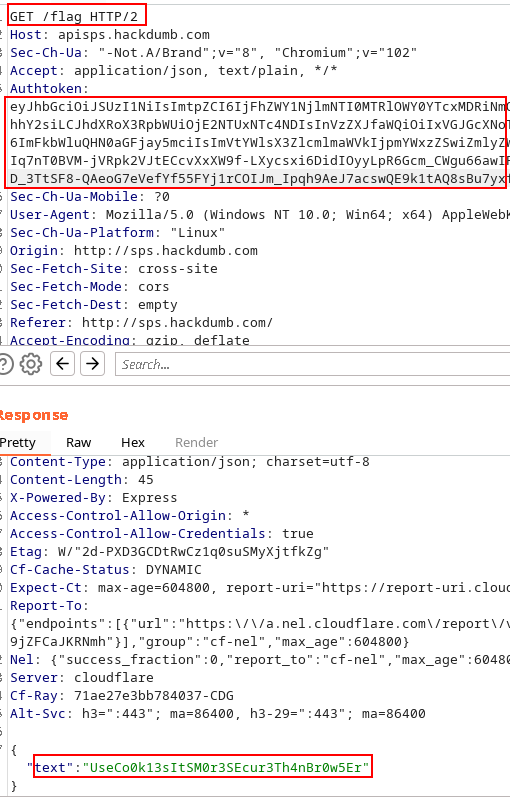This screenshot has height=801, width=510.
Task: Click the token line starting with D_3TtSF8
Action: pos(260,179)
